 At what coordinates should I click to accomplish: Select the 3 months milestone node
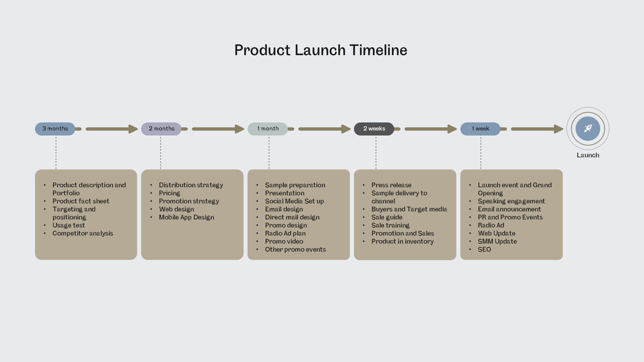(55, 128)
